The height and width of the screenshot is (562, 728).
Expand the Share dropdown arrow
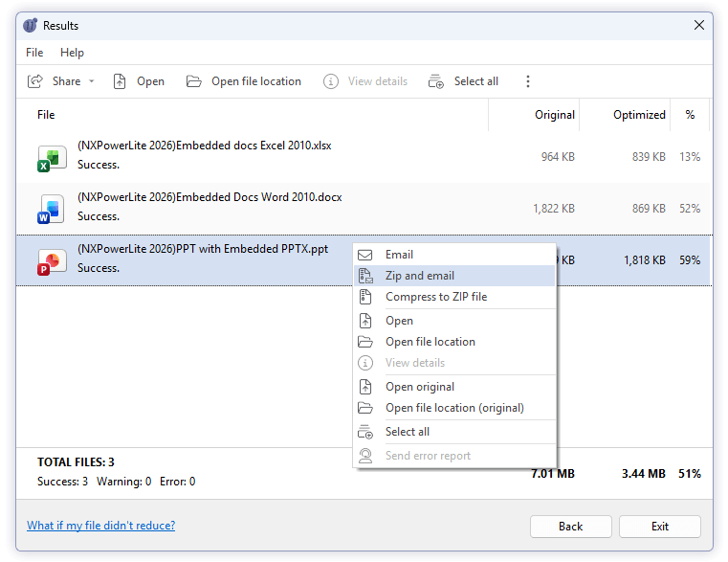pos(92,81)
